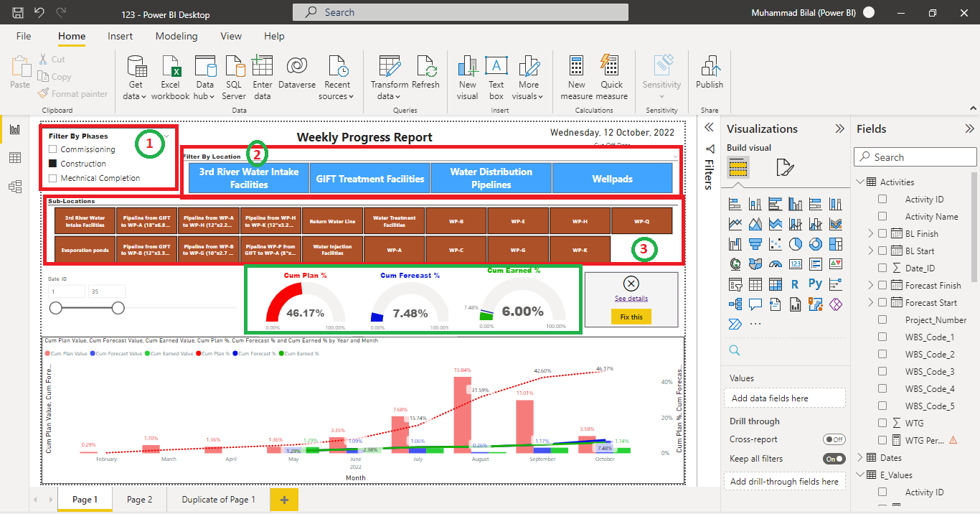Click the left Date ID slider handle
This screenshot has height=514, width=980.
point(55,308)
